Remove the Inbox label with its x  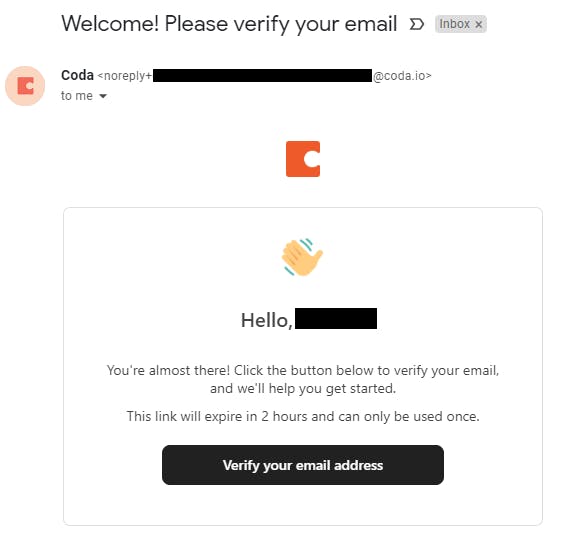(x=478, y=24)
